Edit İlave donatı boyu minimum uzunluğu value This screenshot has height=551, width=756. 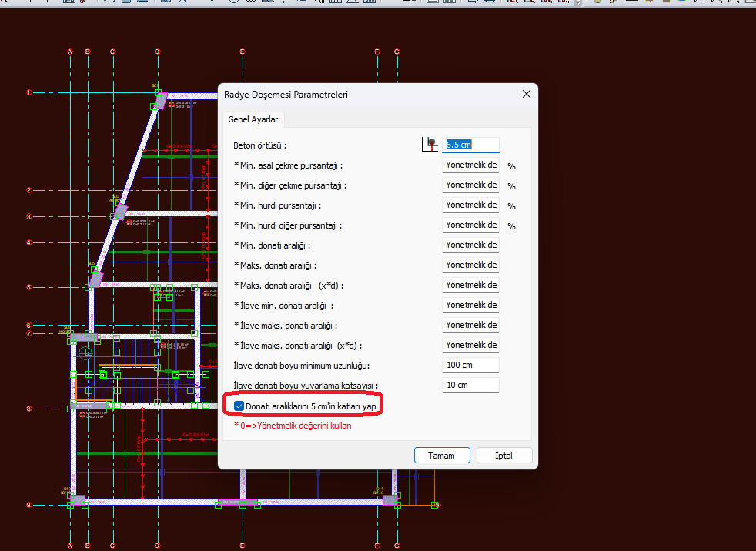[x=470, y=365]
